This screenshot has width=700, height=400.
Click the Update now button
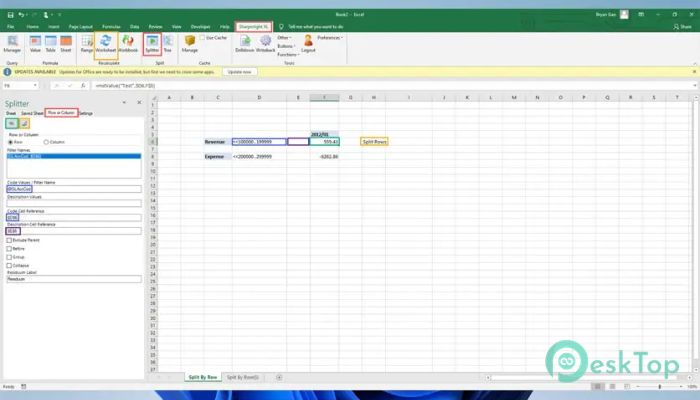pos(240,72)
